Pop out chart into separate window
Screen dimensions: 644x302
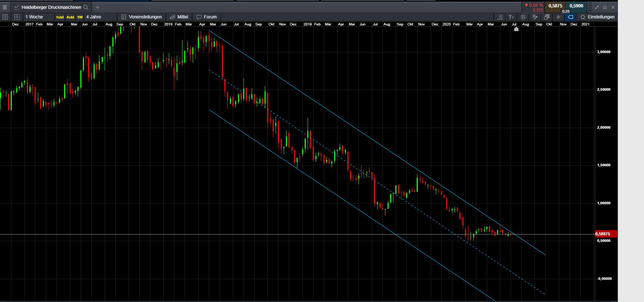click(x=605, y=7)
